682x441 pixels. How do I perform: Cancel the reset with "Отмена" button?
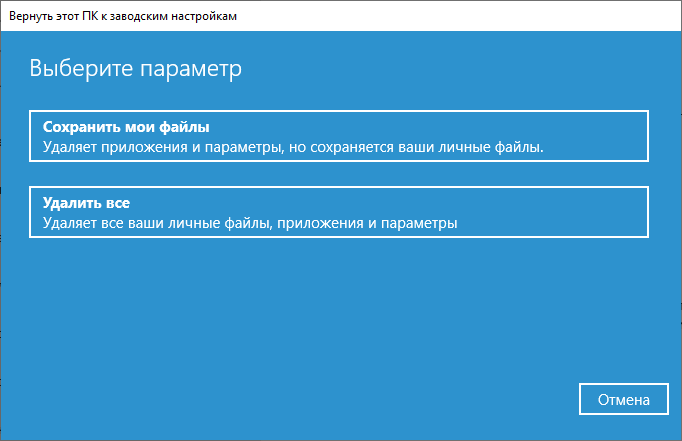pyautogui.click(x=624, y=399)
